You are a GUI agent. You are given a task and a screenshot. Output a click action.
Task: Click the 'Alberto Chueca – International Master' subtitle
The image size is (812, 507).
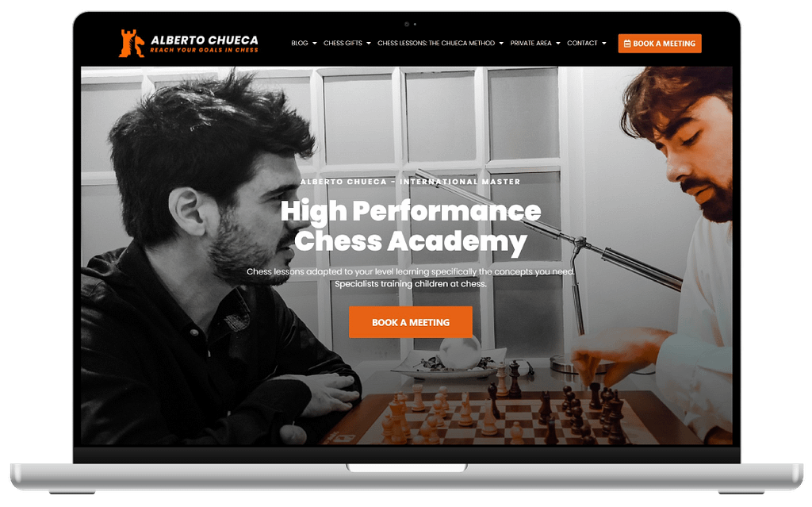(x=411, y=182)
